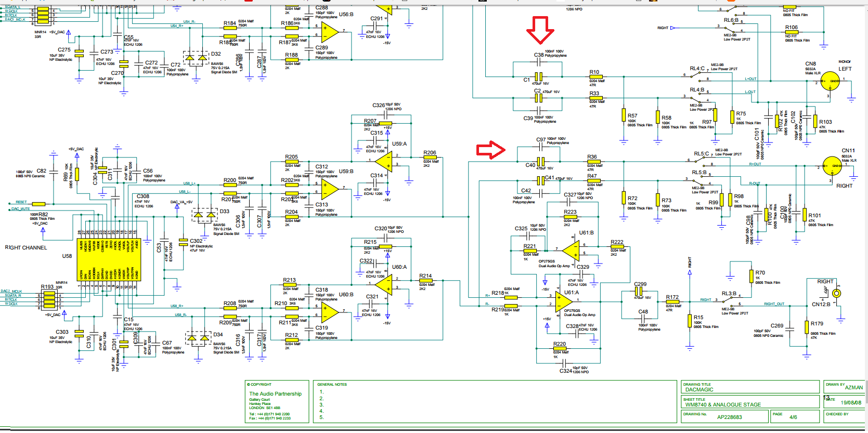Click the 'CHECKED BY' field label
This screenshot has height=433, width=868.
click(837, 414)
